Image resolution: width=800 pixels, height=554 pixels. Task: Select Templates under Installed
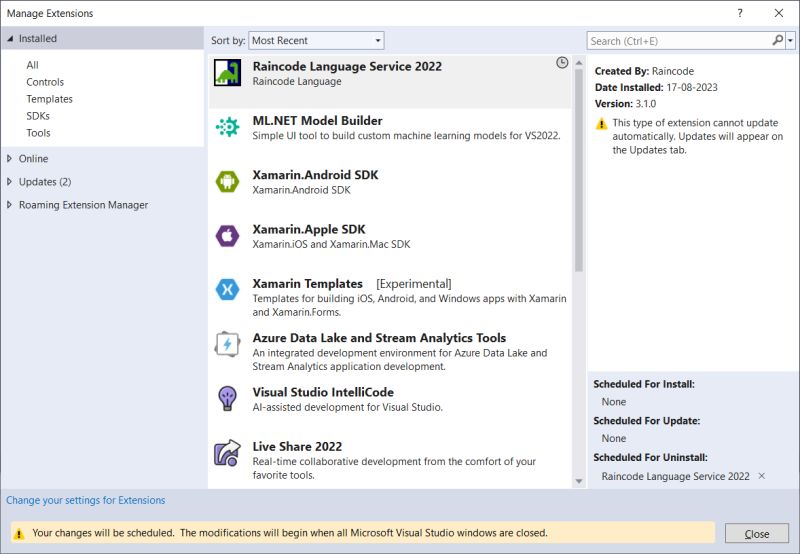pos(49,98)
